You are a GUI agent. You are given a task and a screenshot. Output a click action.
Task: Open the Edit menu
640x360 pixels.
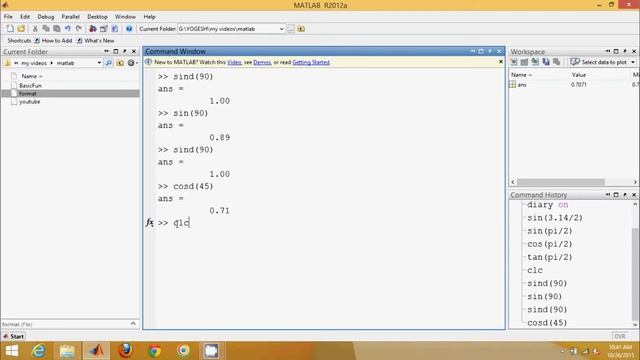coord(25,17)
